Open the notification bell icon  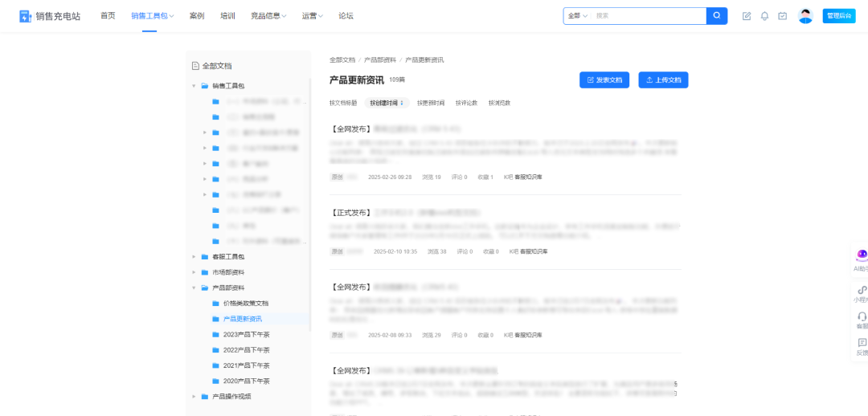point(764,16)
